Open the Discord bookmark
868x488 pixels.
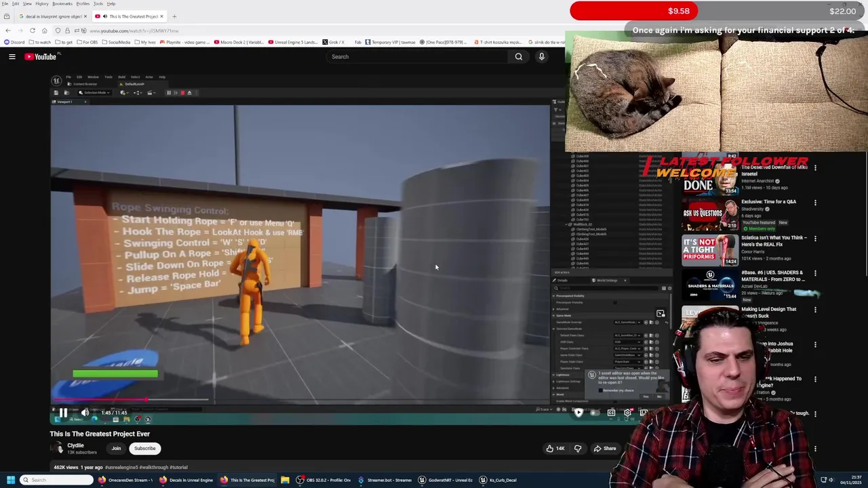click(x=14, y=42)
